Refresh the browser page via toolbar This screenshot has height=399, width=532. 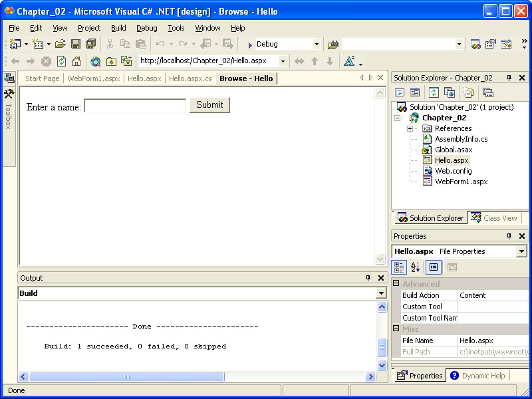[61, 61]
